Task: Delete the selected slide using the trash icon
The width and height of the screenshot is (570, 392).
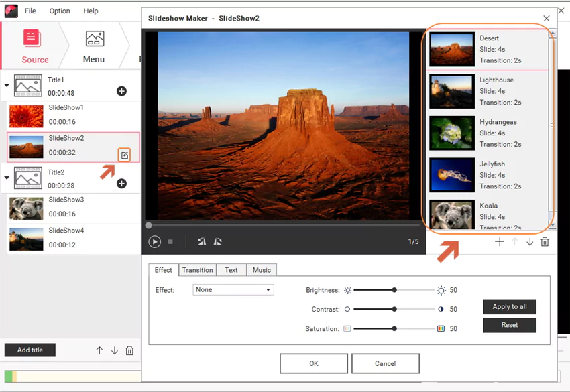Action: 545,241
